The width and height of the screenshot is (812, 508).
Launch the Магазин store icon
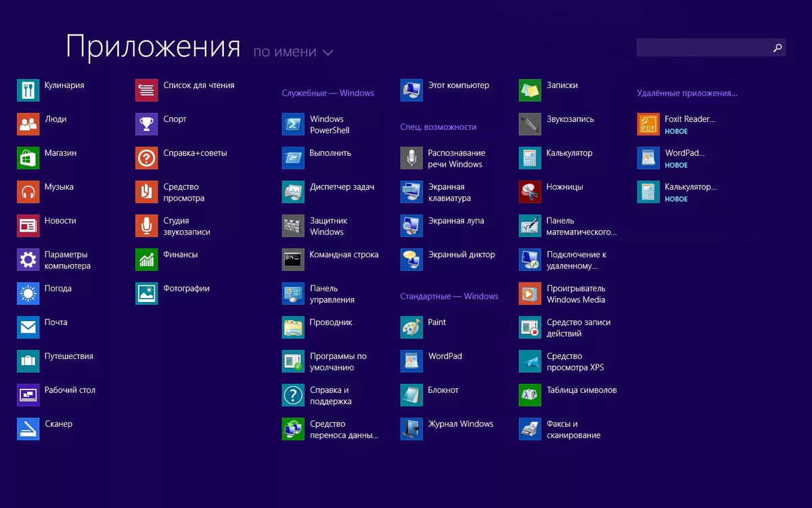[x=28, y=158]
